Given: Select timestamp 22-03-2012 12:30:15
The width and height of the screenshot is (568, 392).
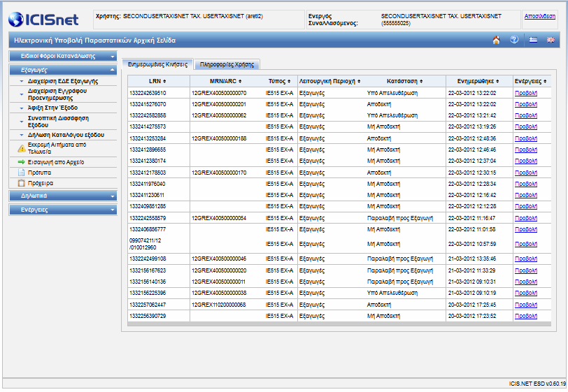Looking at the screenshot, I should [472, 173].
